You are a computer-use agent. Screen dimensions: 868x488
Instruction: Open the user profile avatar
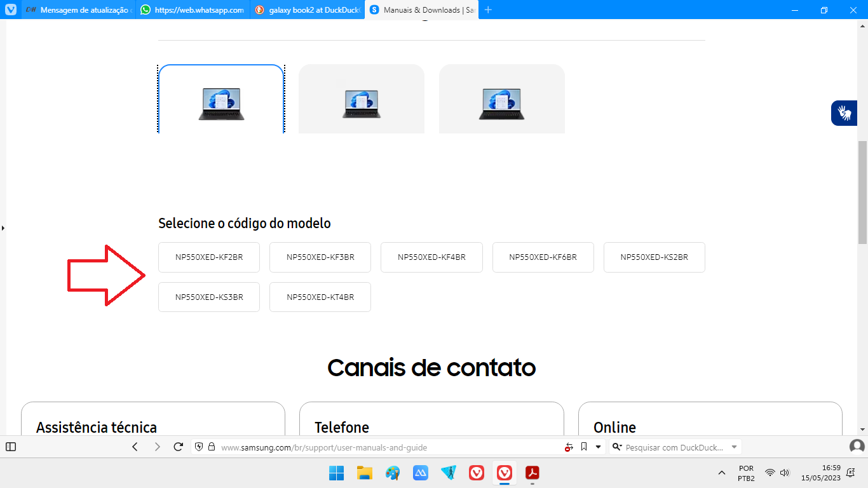(857, 447)
